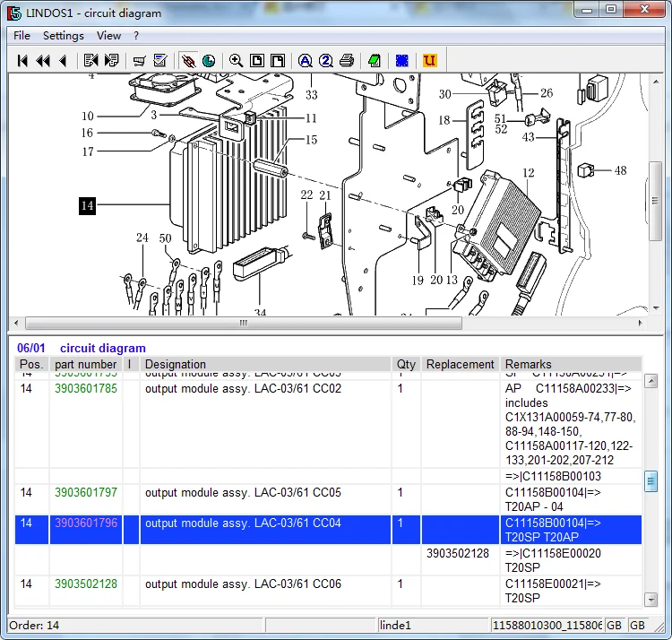The height and width of the screenshot is (640, 672).
Task: Click diagram horizontal scroll-right arrow
Action: (641, 324)
